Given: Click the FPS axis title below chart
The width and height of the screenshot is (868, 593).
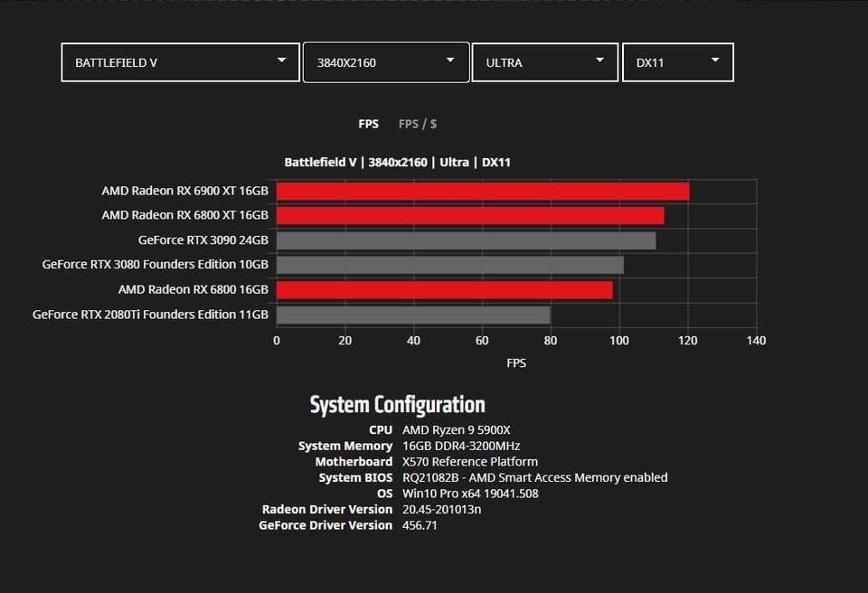Looking at the screenshot, I should 516,363.
